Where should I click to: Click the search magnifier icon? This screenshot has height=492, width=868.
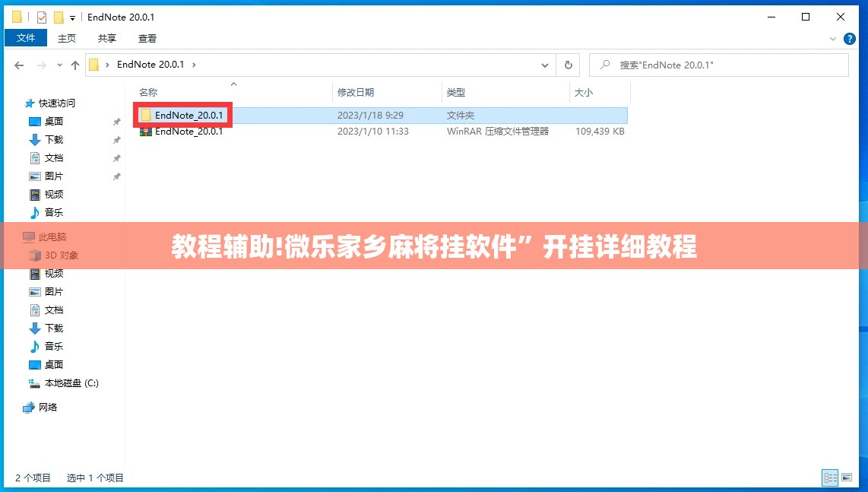[x=605, y=65]
